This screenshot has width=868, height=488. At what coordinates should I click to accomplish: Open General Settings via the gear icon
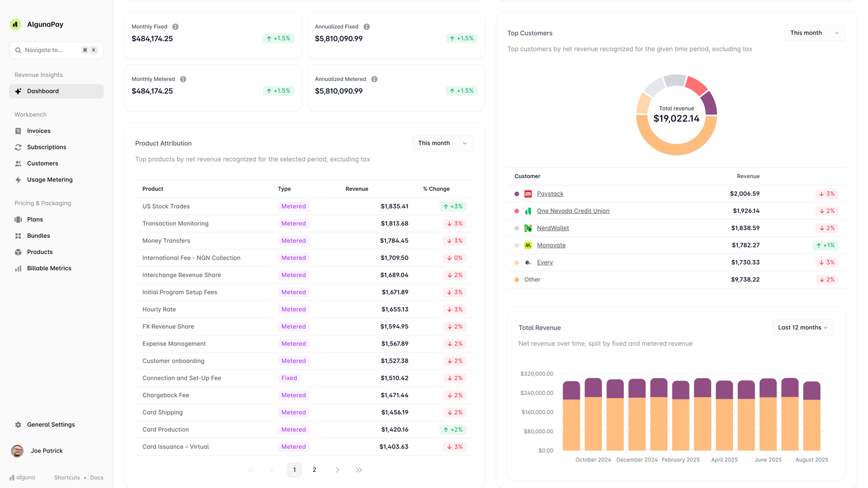coord(19,424)
